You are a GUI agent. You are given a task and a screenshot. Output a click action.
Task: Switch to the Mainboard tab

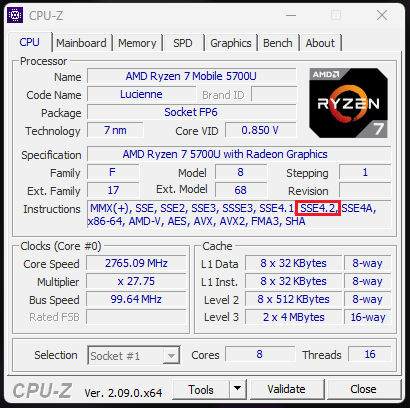tap(81, 43)
